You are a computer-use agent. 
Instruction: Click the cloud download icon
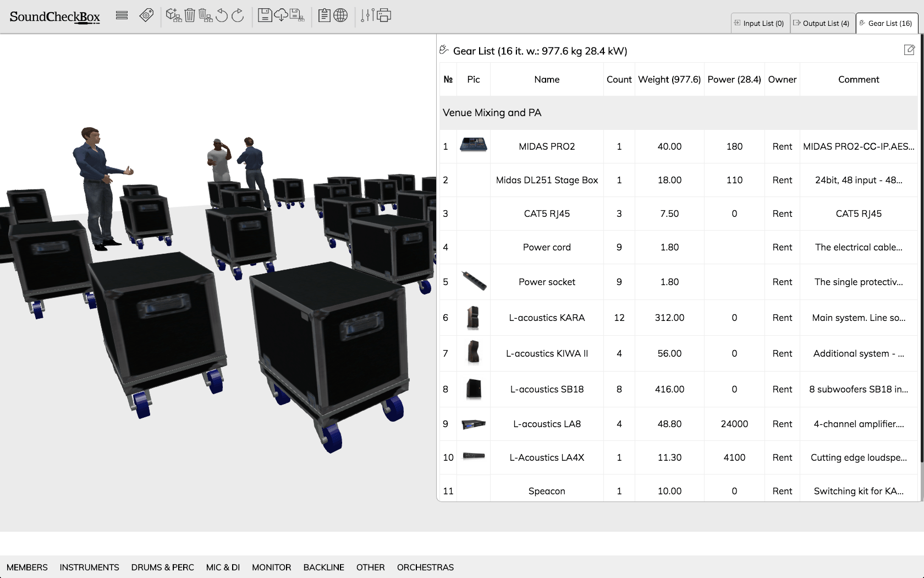[x=281, y=15]
